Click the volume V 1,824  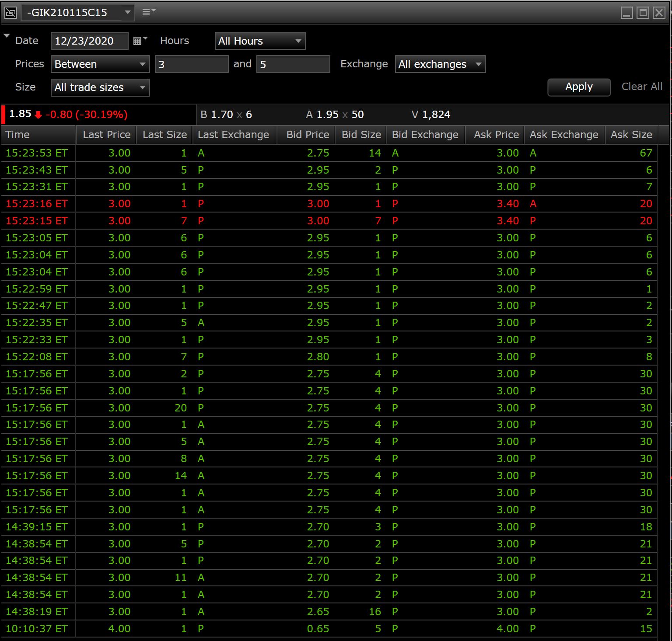[x=431, y=115]
